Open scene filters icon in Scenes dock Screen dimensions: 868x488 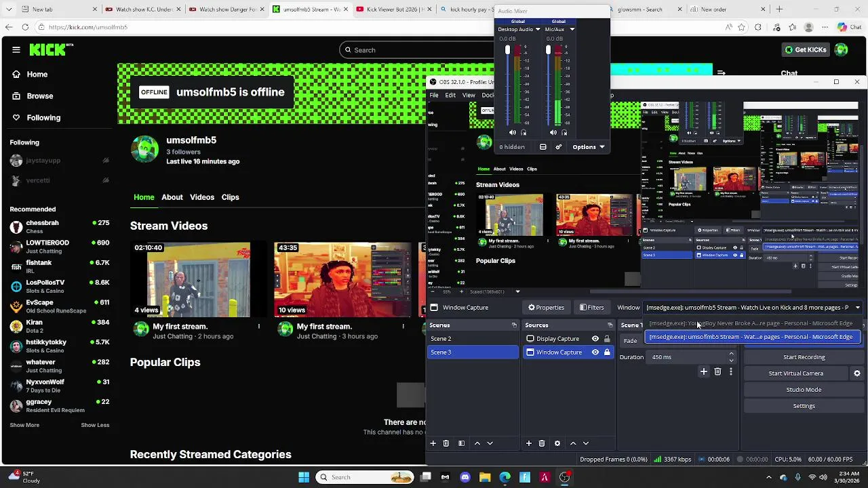coord(461,443)
